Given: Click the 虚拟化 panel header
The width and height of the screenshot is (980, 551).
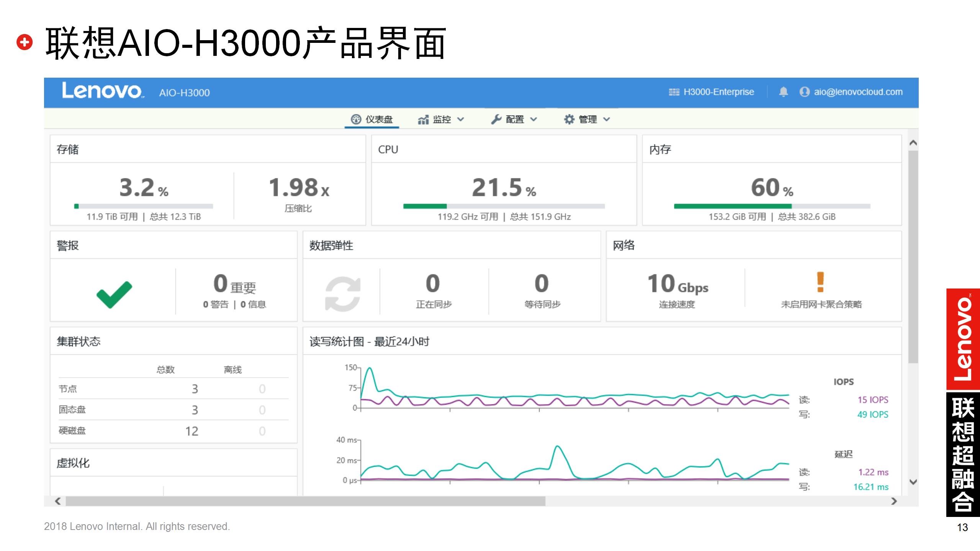Looking at the screenshot, I should (173, 463).
